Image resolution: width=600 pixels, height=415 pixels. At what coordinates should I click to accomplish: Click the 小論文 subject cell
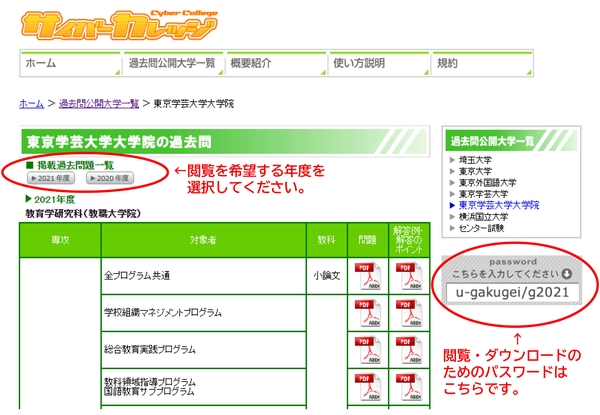(327, 276)
